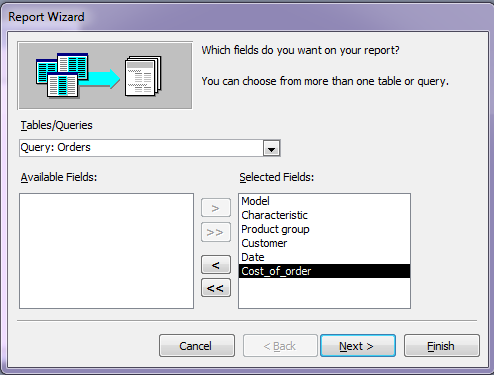Click the double right arrow add-all button
Viewport: 494px width, 375px height.
coord(216,232)
